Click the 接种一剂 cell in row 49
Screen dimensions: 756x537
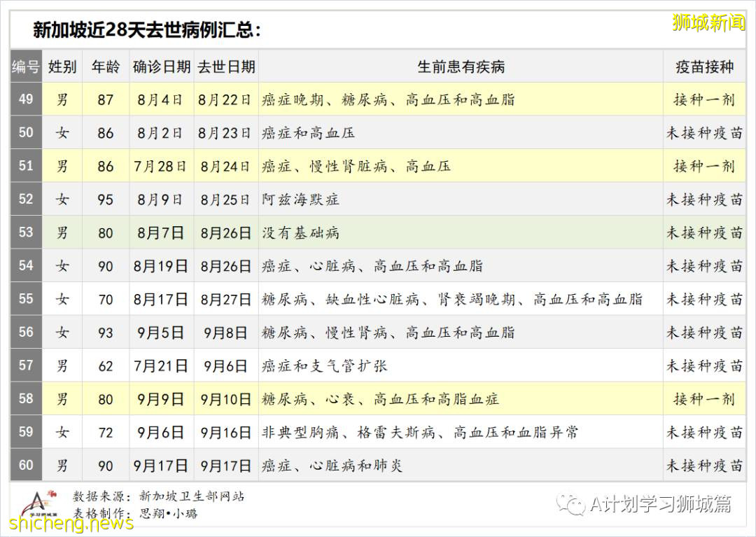click(x=705, y=99)
